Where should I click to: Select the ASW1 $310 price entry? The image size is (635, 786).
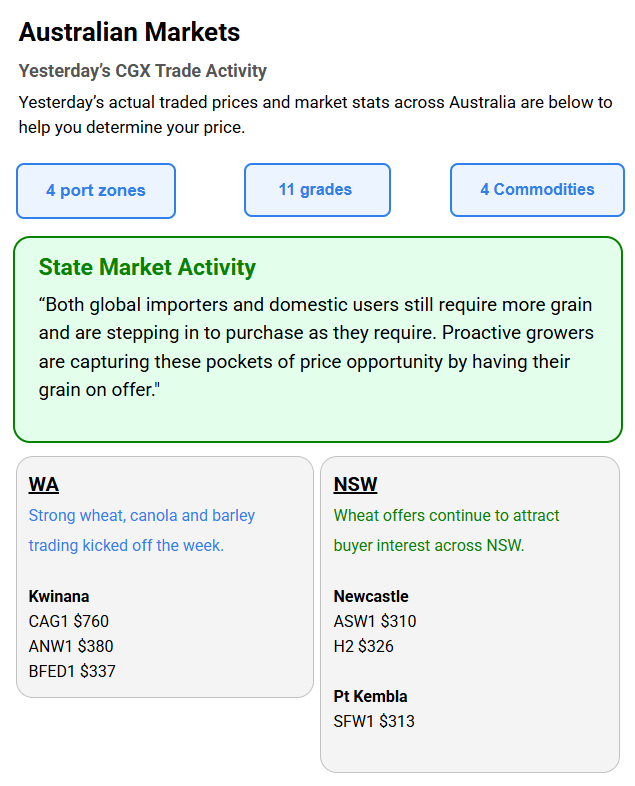[x=375, y=621]
